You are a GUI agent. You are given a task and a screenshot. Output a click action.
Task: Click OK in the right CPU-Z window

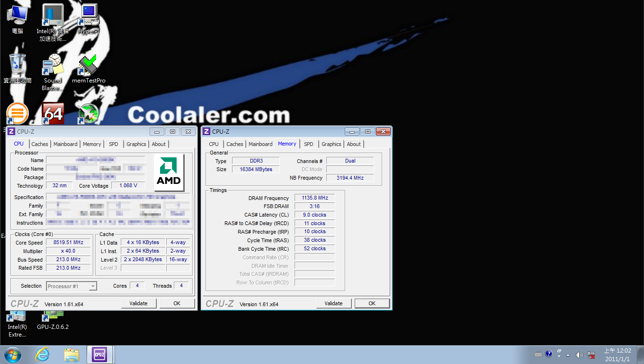[x=372, y=303]
